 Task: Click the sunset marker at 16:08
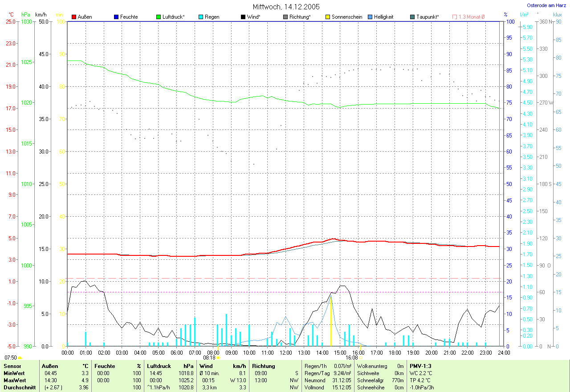[361, 358]
